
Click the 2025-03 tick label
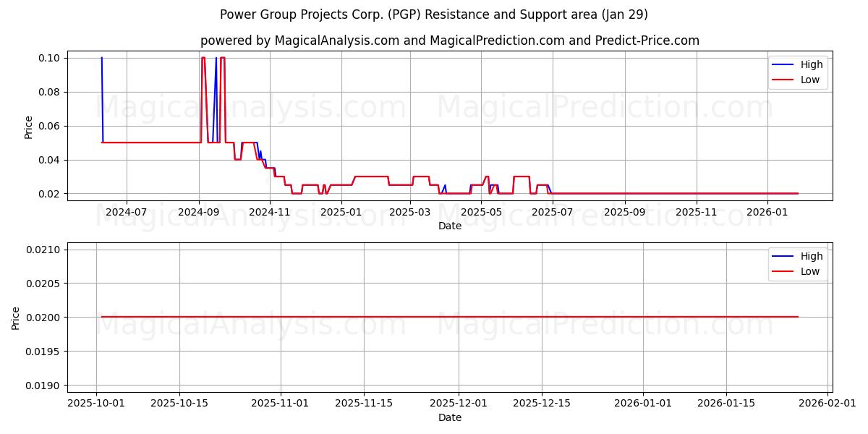tap(410, 213)
